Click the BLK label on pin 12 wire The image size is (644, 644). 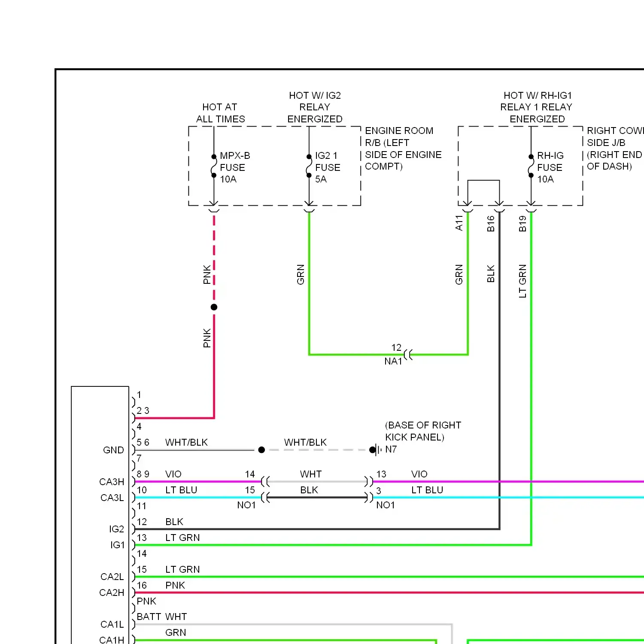click(174, 522)
